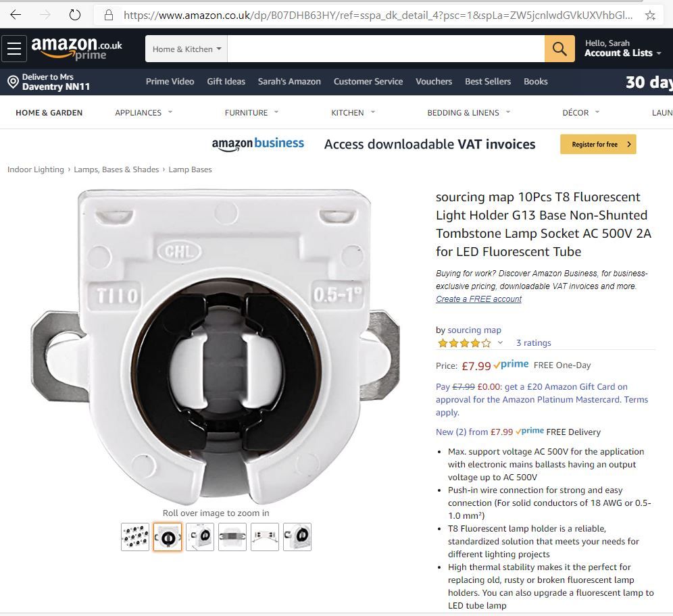Click the browser back arrow
The height and width of the screenshot is (616, 673).
16,15
